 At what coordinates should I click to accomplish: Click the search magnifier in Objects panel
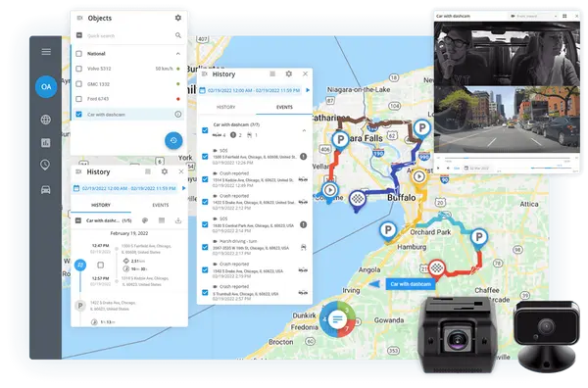point(178,35)
